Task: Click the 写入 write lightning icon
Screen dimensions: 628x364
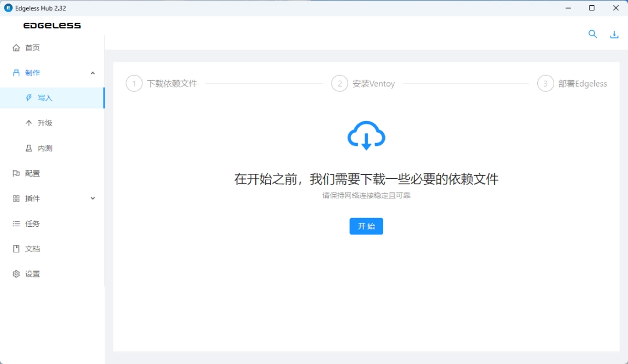Action: pyautogui.click(x=28, y=98)
